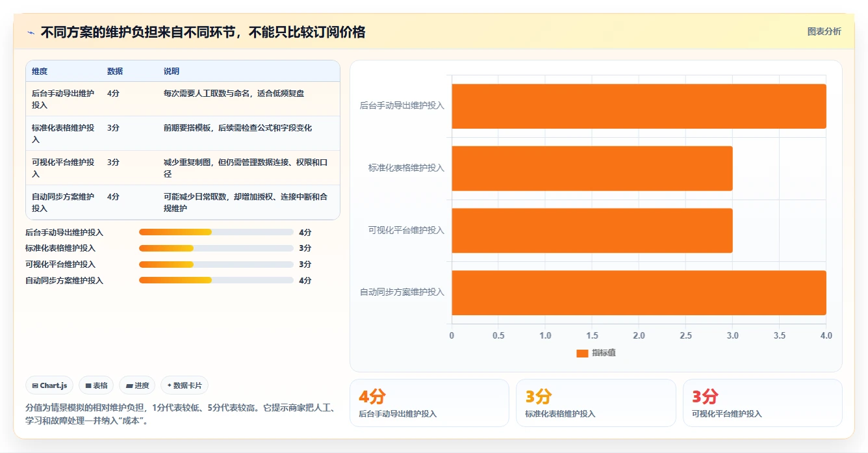
Task: Click the 标准化表格维护投入 progress bar
Action: point(216,248)
